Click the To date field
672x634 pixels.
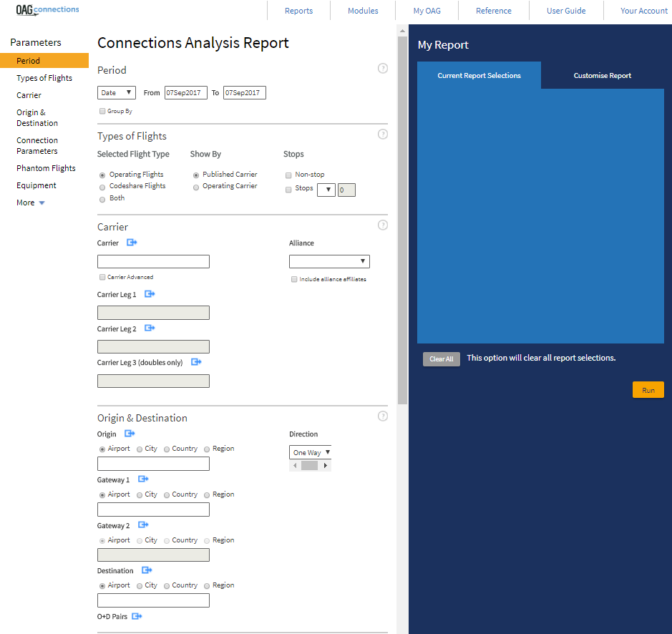[245, 92]
